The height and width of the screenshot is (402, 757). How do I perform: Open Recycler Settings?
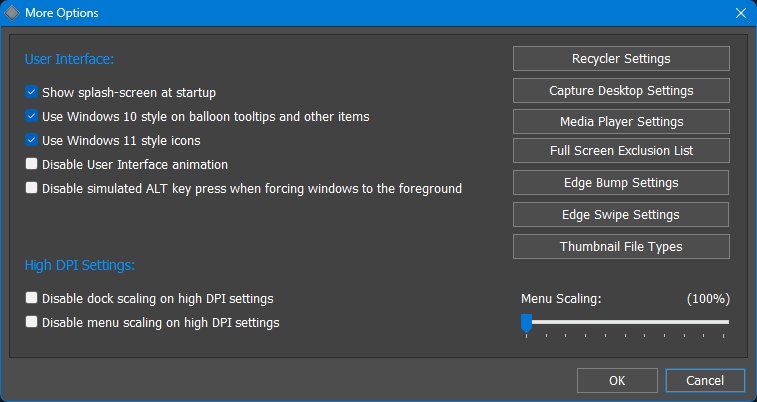tap(621, 58)
